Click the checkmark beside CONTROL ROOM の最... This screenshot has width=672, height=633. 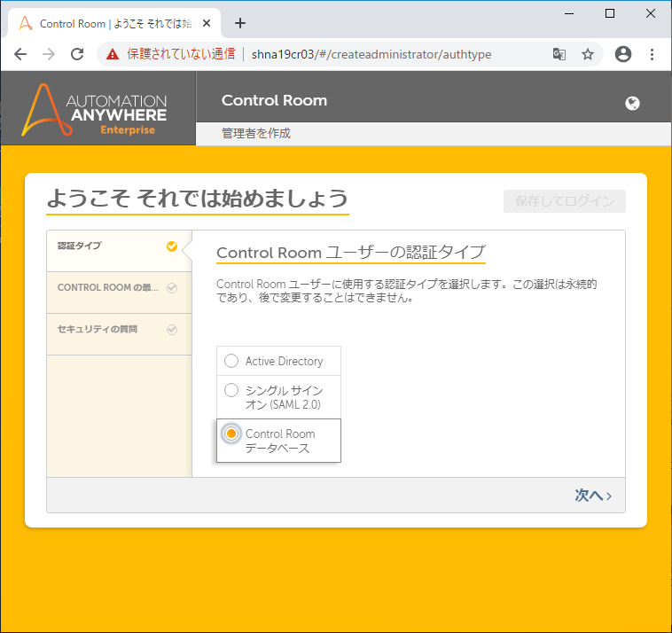[x=172, y=287]
